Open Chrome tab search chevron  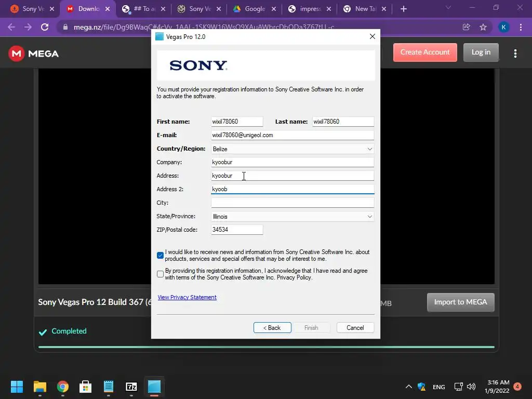[x=448, y=7]
